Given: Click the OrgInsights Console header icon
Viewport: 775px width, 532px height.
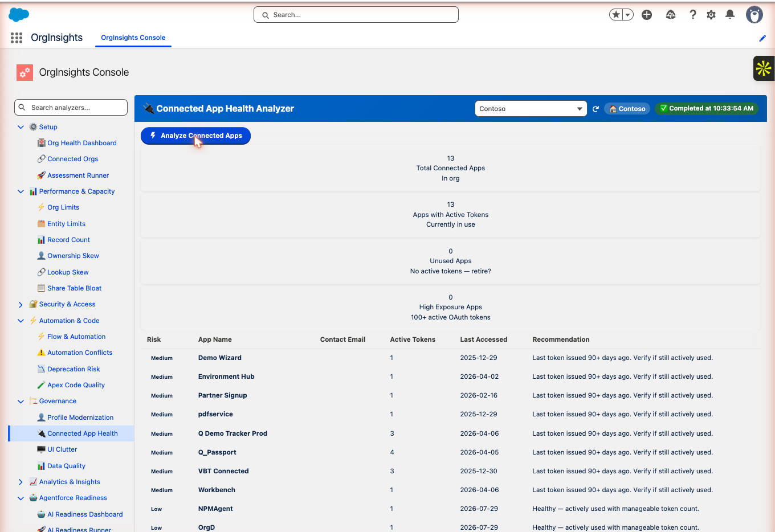Looking at the screenshot, I should [25, 72].
